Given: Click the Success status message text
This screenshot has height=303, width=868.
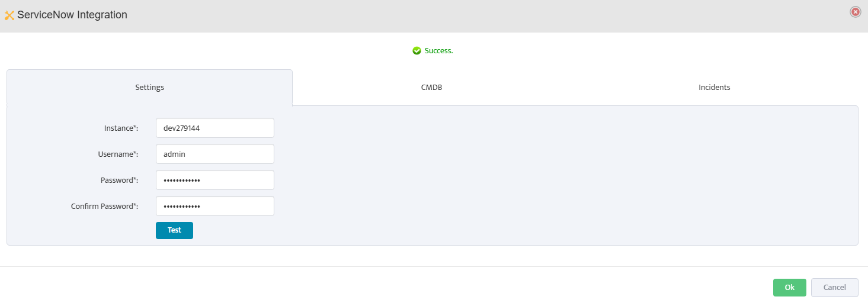Looking at the screenshot, I should point(438,51).
